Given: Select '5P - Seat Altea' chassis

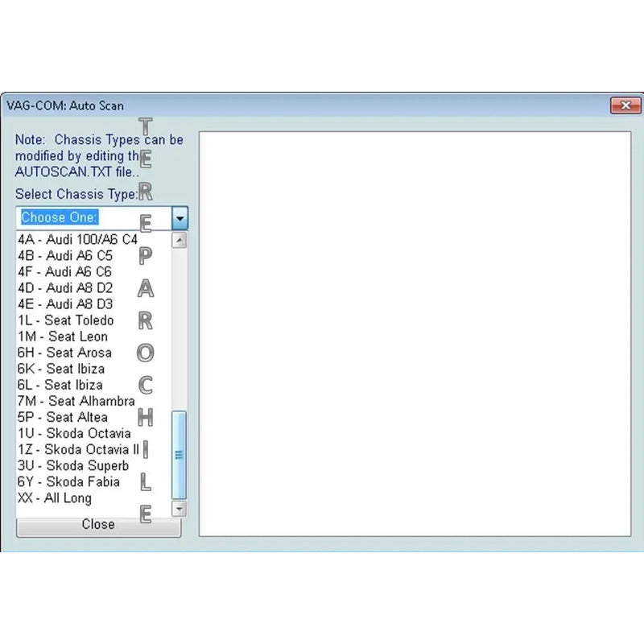Looking at the screenshot, I should click(93, 417).
